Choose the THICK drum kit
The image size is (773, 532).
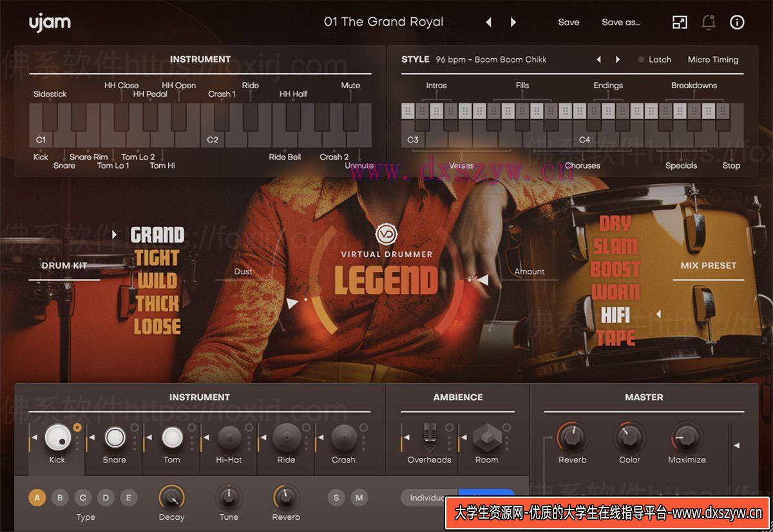pos(157,303)
